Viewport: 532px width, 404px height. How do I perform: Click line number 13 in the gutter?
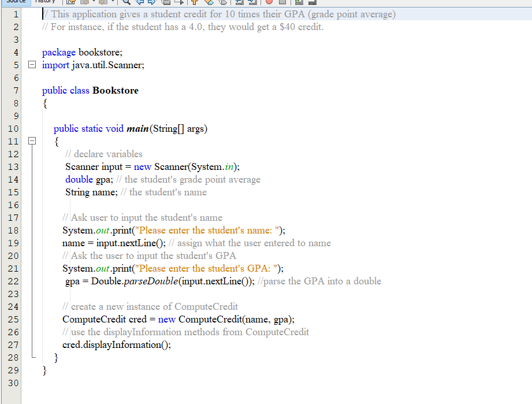coord(13,167)
